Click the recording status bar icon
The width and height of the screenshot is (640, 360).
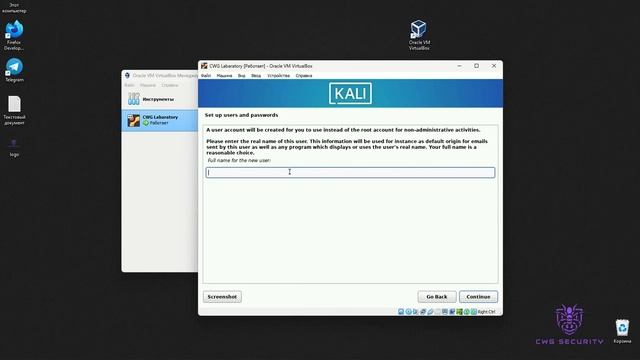point(452,311)
